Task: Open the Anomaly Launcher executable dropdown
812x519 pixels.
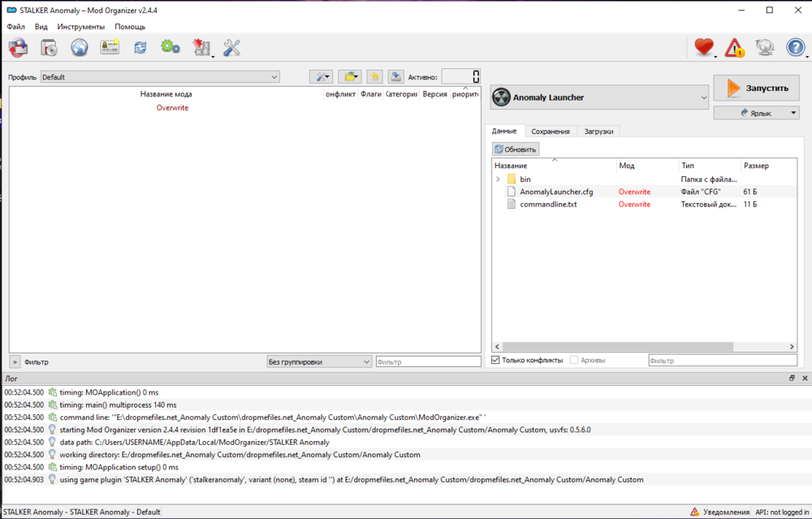Action: (600, 97)
